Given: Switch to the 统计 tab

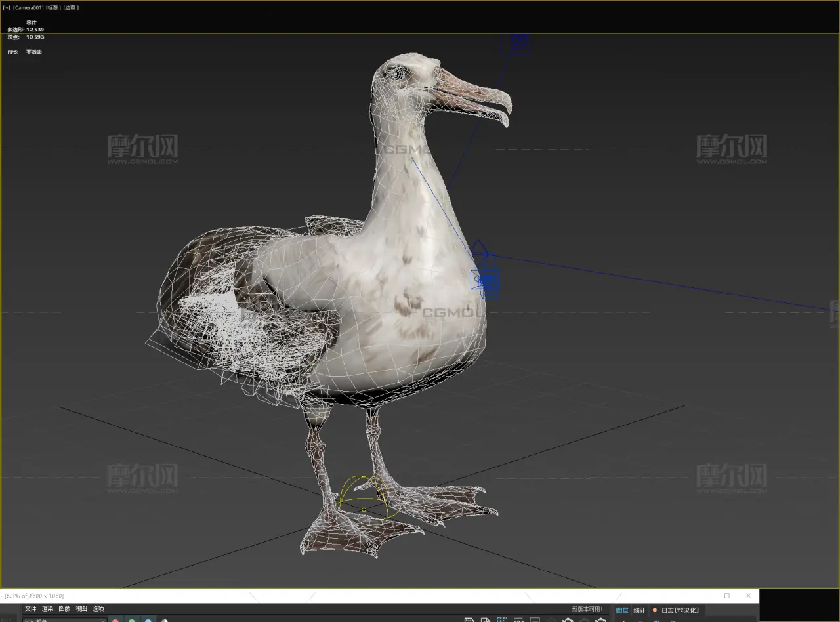Looking at the screenshot, I should pyautogui.click(x=639, y=610).
